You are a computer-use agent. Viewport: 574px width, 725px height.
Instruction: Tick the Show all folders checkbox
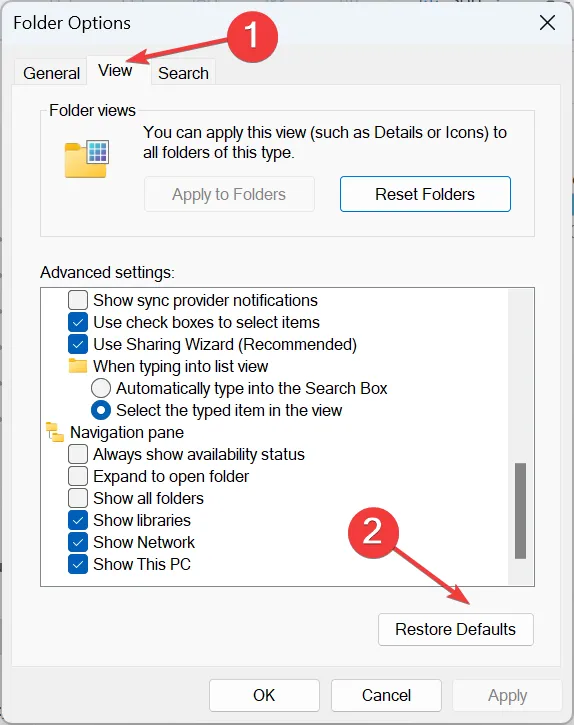[x=78, y=498]
